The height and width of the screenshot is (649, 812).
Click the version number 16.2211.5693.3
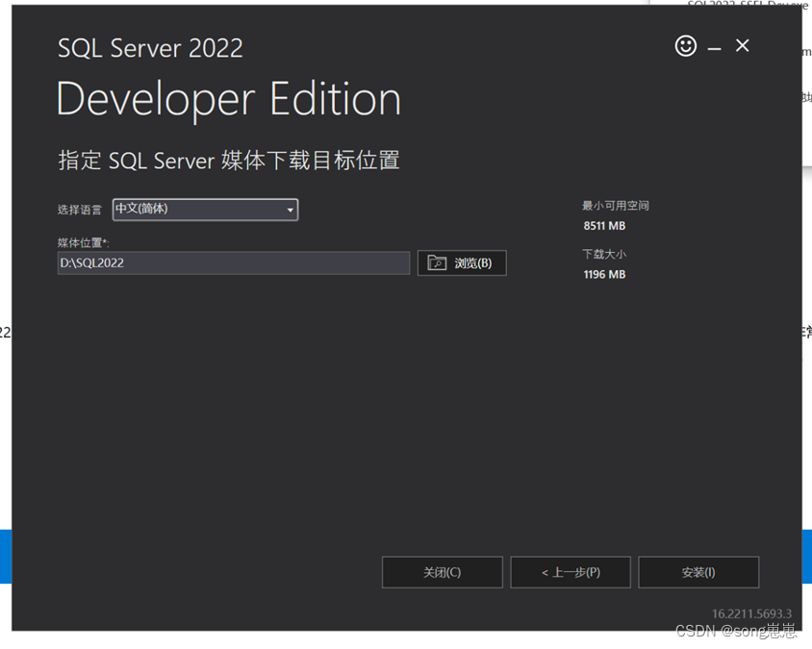tap(751, 613)
